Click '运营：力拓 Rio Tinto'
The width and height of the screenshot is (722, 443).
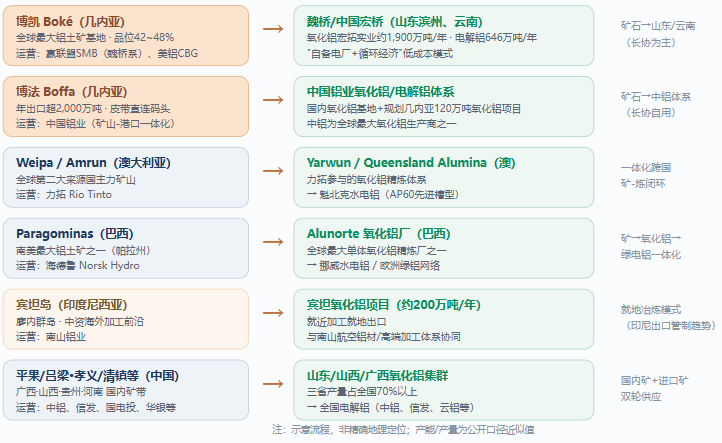(64, 194)
